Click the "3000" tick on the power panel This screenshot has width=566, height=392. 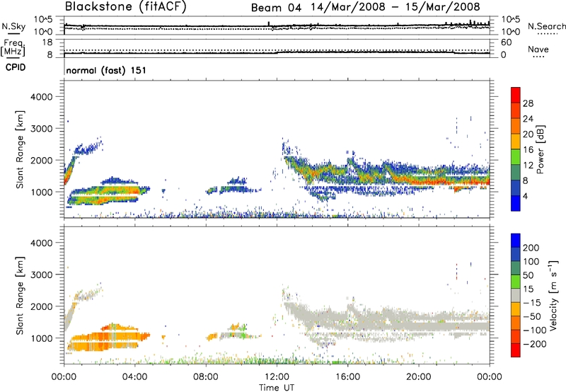[x=42, y=129]
